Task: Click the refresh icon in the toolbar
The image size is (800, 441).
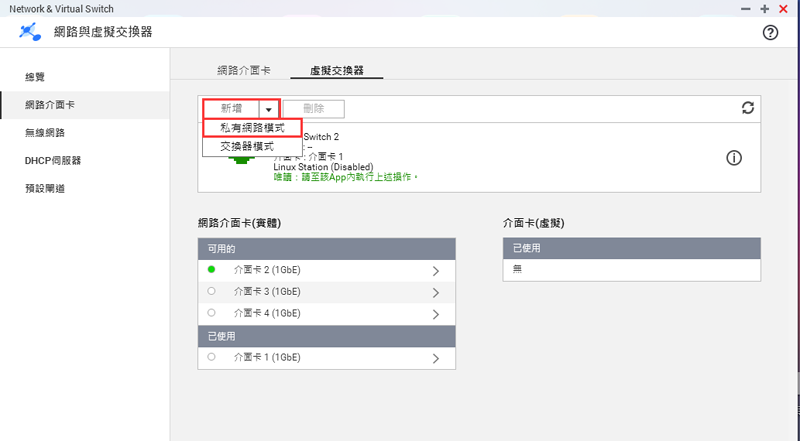Action: (x=747, y=108)
